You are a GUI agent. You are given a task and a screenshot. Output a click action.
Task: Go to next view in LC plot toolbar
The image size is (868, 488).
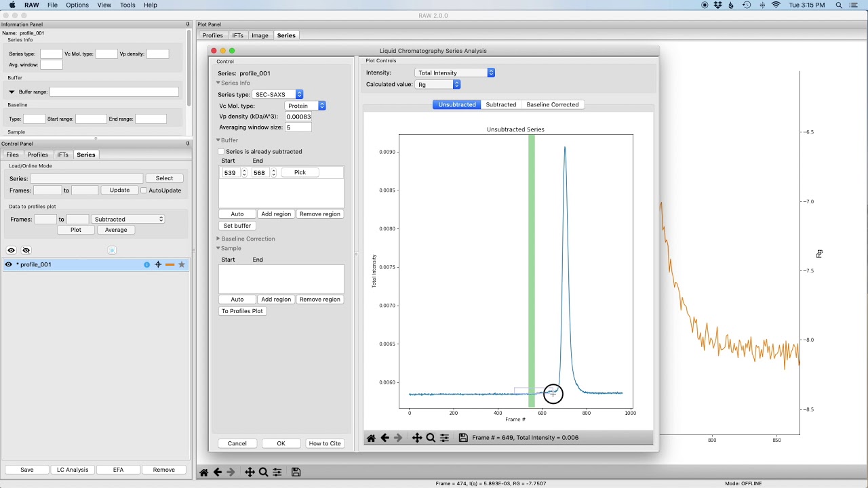[398, 438]
